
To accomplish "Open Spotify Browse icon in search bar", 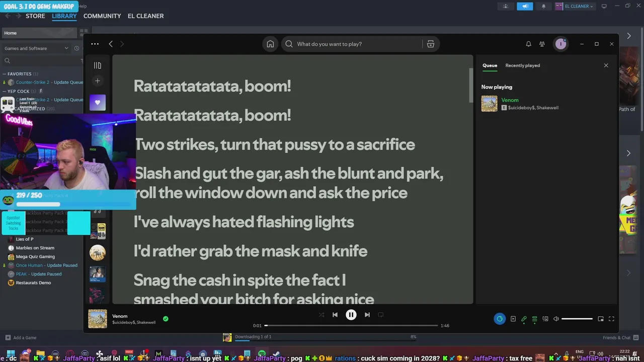I will click(430, 44).
